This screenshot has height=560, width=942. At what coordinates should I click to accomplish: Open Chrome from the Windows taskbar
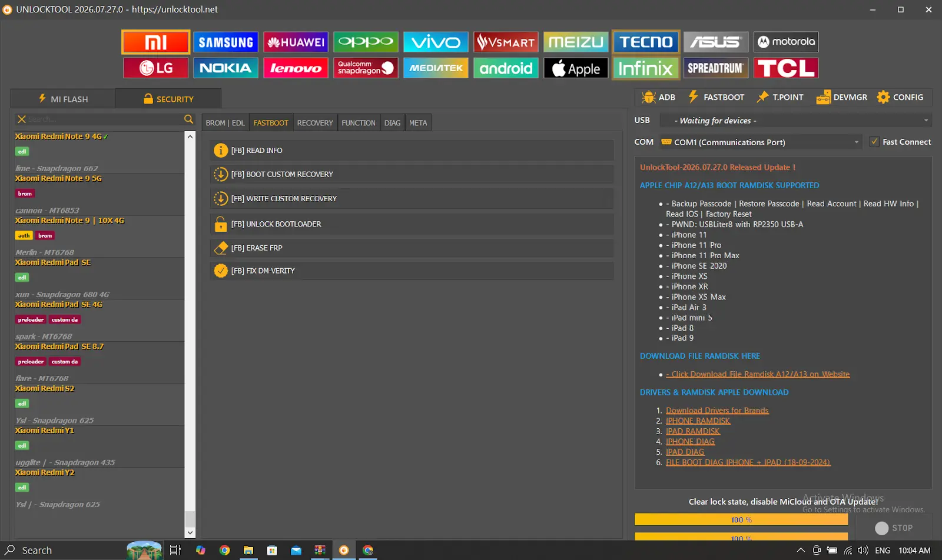coord(224,550)
